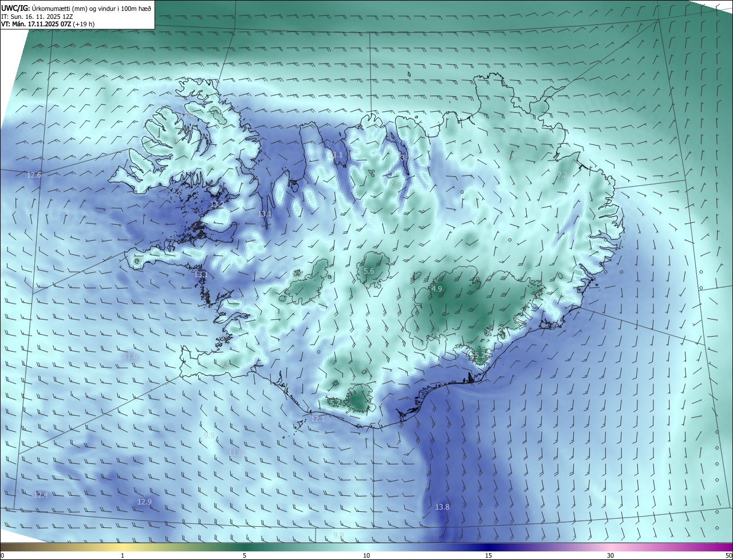Screen dimensions: 733x560
Task: Click the 7.2 label in east Iceland
Action: point(562,175)
